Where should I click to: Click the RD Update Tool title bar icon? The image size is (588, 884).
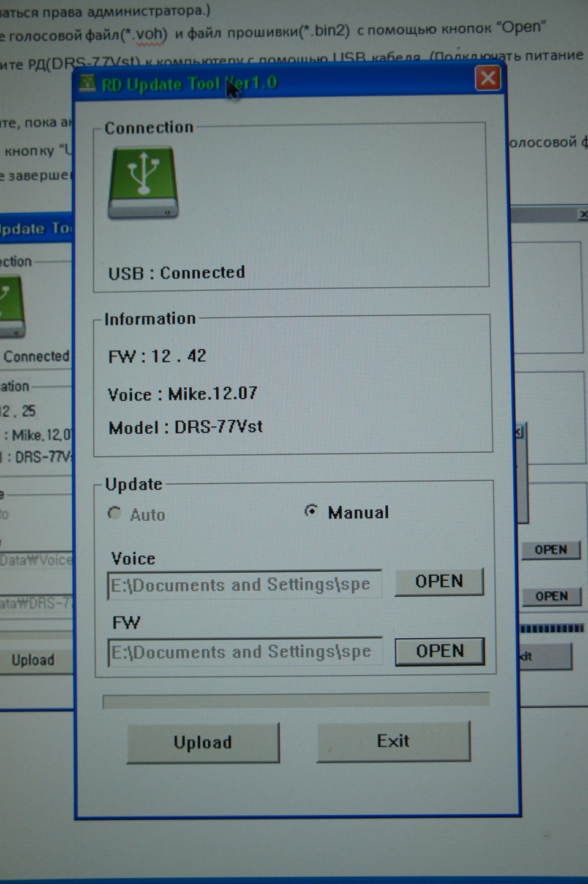pos(88,83)
